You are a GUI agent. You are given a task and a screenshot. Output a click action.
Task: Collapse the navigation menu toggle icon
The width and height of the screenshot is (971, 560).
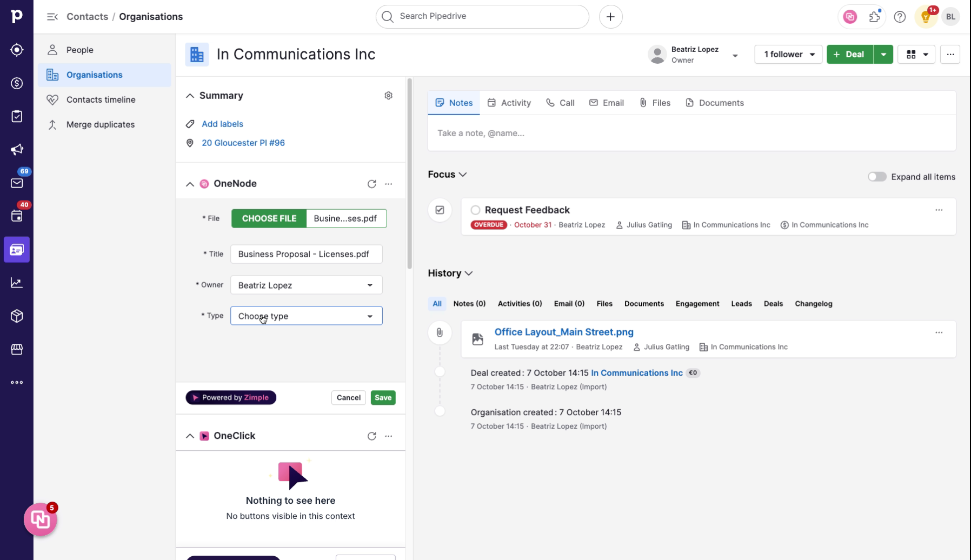click(52, 17)
